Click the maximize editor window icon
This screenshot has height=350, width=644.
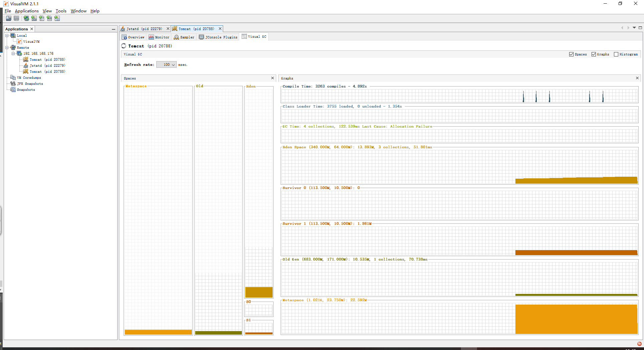pos(640,28)
